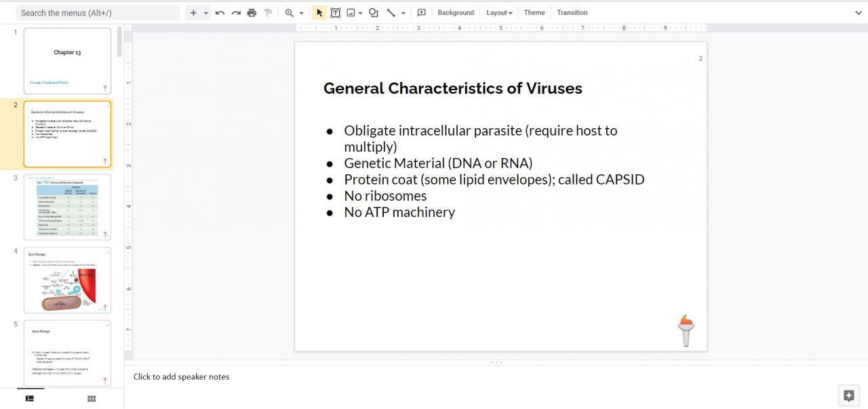The height and width of the screenshot is (409, 868).
Task: Click the speaker notes resize handle dots
Action: tap(496, 363)
